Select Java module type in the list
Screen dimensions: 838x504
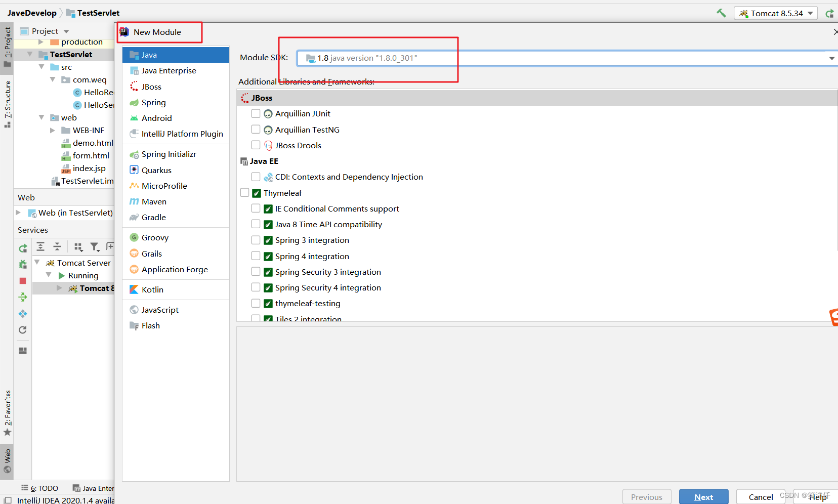(x=176, y=55)
